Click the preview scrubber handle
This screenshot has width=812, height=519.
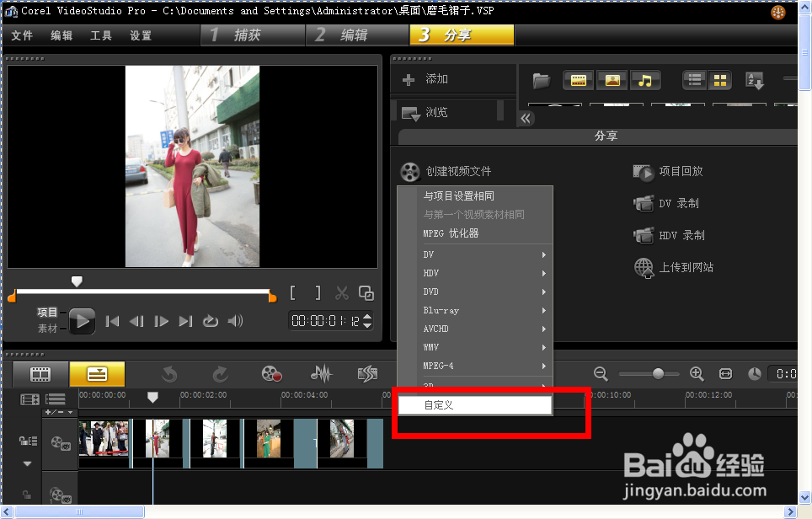[77, 281]
